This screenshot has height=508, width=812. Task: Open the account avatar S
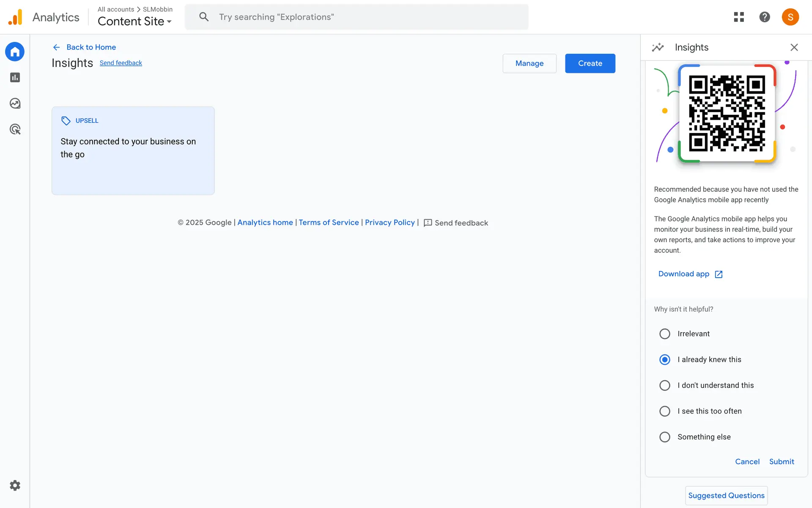coord(790,17)
